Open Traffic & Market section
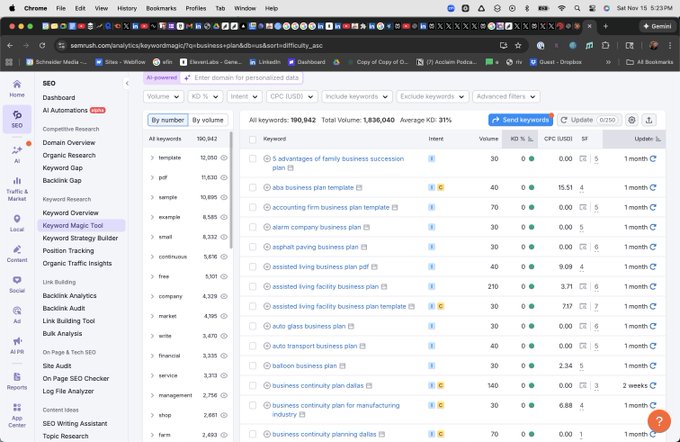 tap(17, 189)
